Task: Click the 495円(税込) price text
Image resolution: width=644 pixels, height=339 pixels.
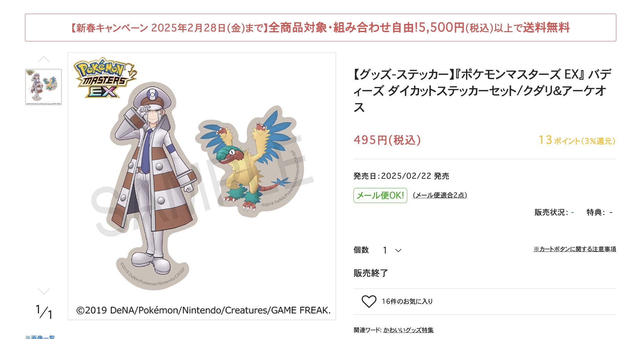Action: click(387, 140)
